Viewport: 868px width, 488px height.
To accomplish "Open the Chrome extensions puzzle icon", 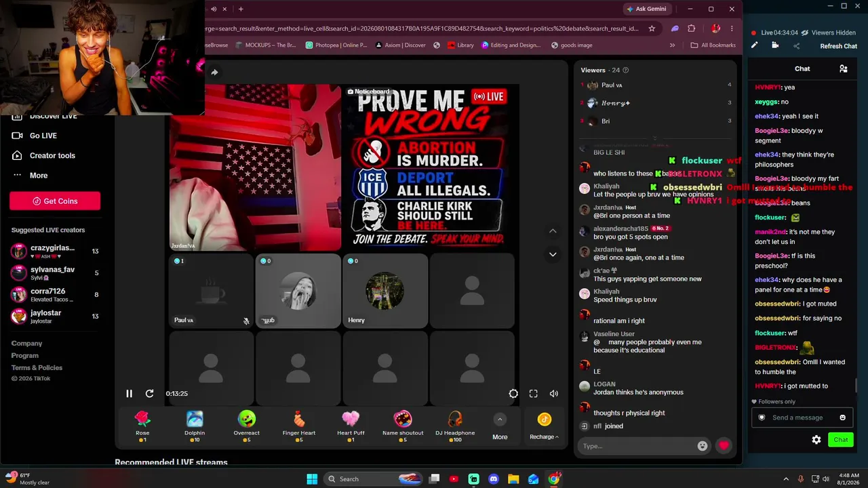I will tap(692, 28).
